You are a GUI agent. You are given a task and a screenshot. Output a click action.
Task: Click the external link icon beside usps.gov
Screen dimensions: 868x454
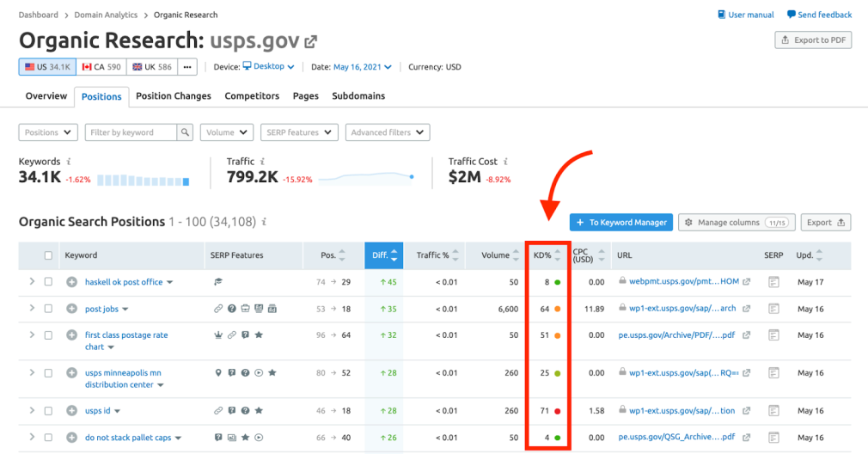pyautogui.click(x=311, y=41)
